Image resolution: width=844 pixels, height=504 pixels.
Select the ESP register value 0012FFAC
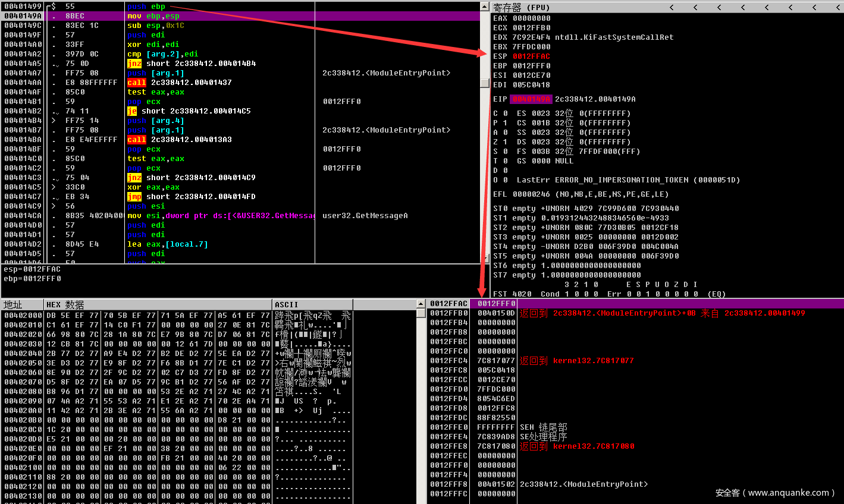coord(531,56)
